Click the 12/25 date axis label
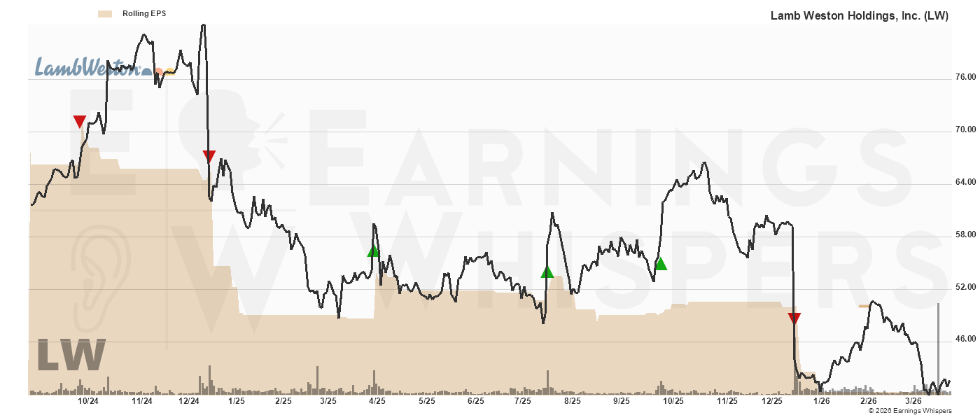980x420 pixels. coord(773,401)
